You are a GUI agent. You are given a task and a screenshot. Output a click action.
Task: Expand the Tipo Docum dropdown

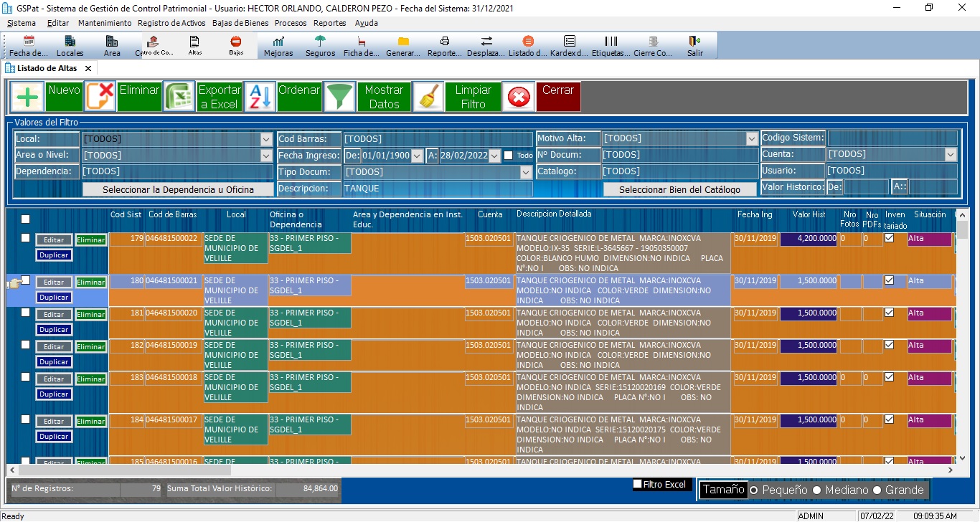526,172
